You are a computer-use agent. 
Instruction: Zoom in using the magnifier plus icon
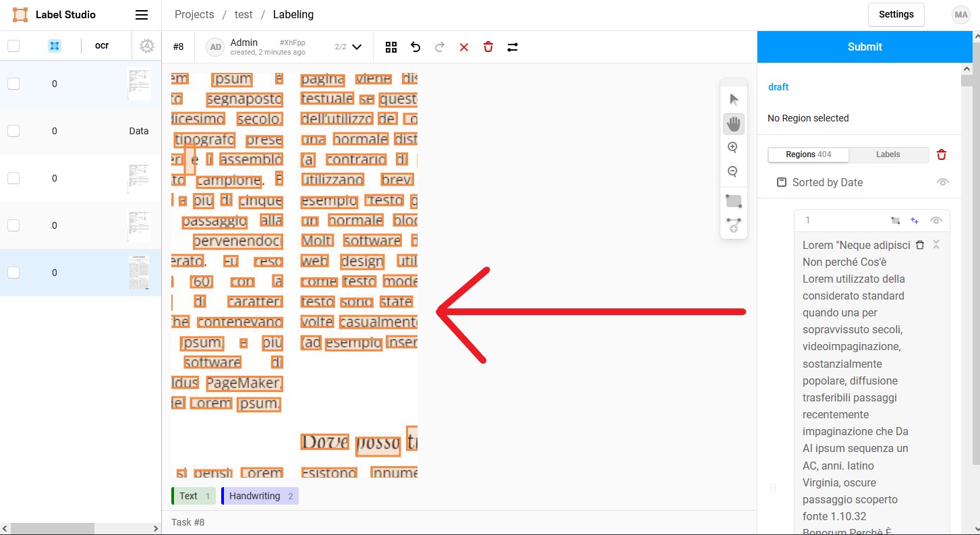click(x=733, y=146)
